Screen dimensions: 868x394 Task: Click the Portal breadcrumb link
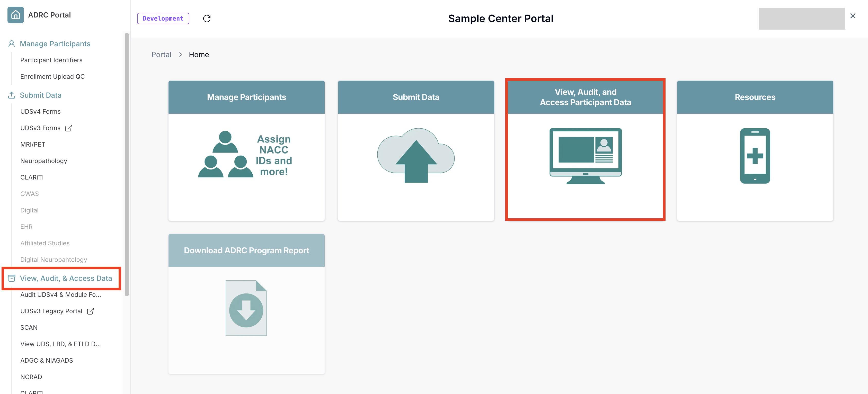click(x=161, y=54)
